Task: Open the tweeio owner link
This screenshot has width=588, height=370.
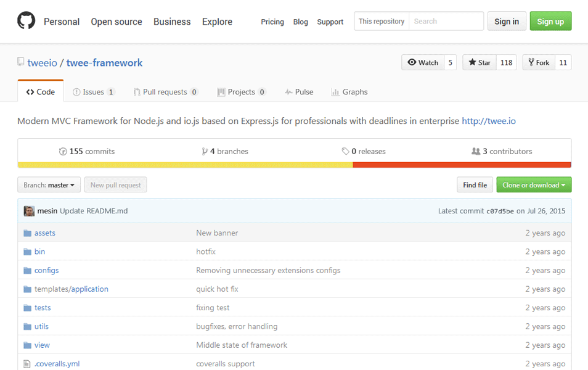Action: tap(43, 63)
